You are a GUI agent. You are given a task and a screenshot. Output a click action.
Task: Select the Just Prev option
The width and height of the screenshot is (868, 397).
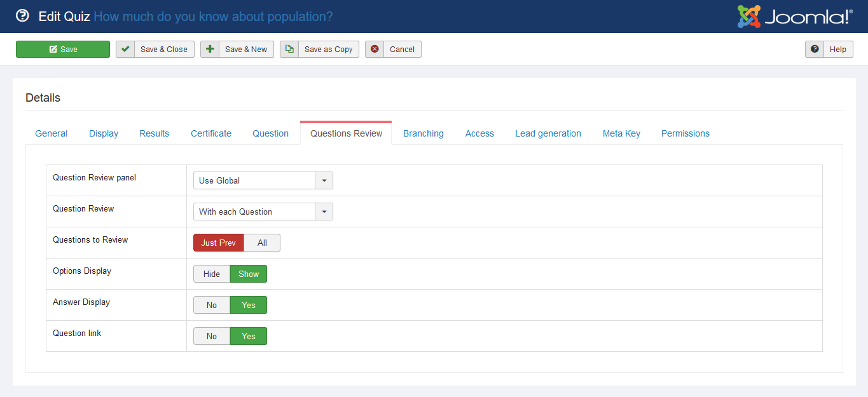coord(218,243)
